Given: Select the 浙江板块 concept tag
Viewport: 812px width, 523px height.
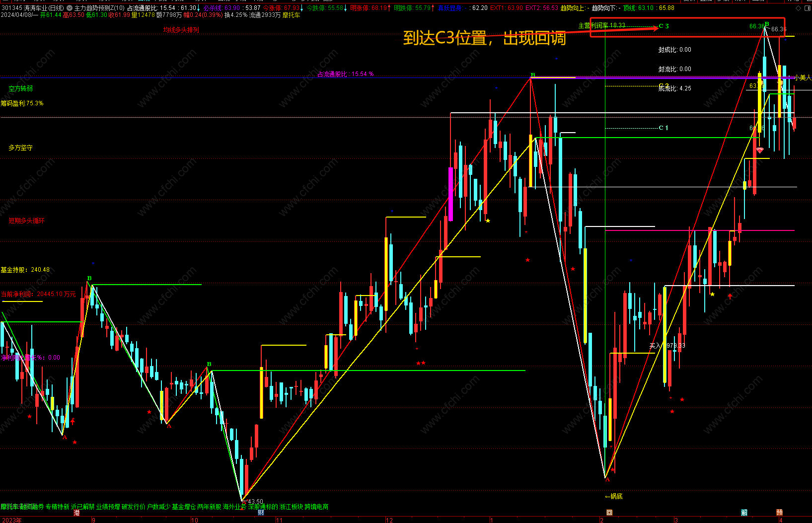Looking at the screenshot, I should pos(291,507).
